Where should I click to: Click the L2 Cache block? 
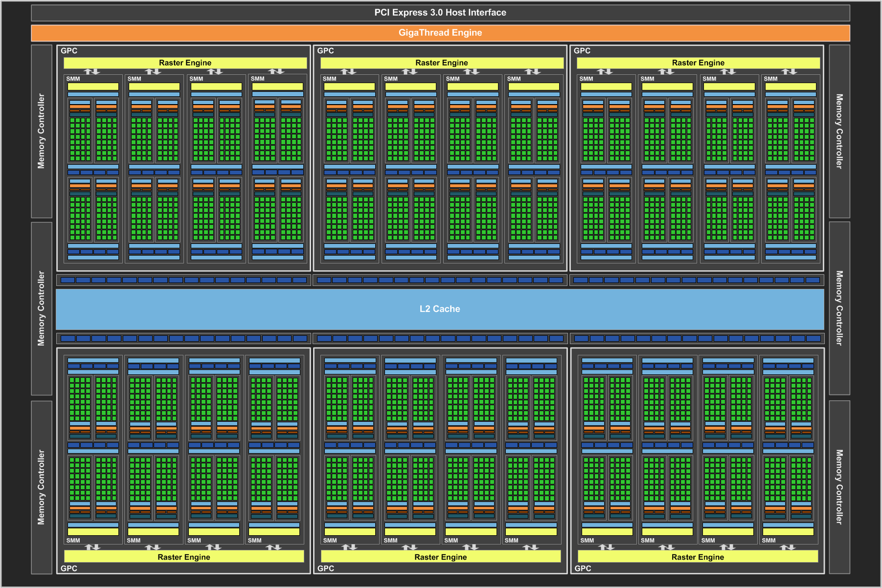[x=440, y=309]
